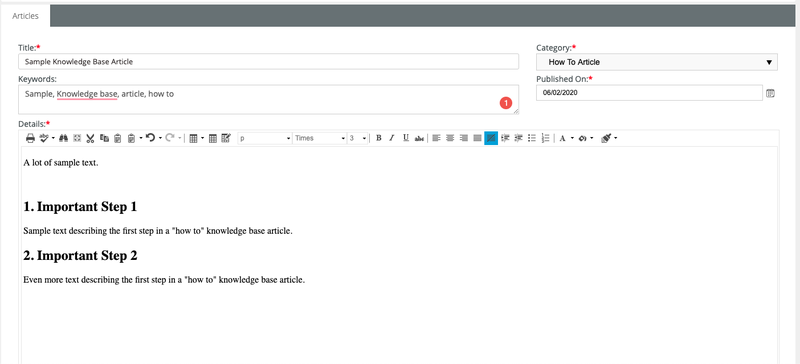Viewport: 800px width, 364px height.
Task: Open the Times font name dropdown
Action: point(319,138)
